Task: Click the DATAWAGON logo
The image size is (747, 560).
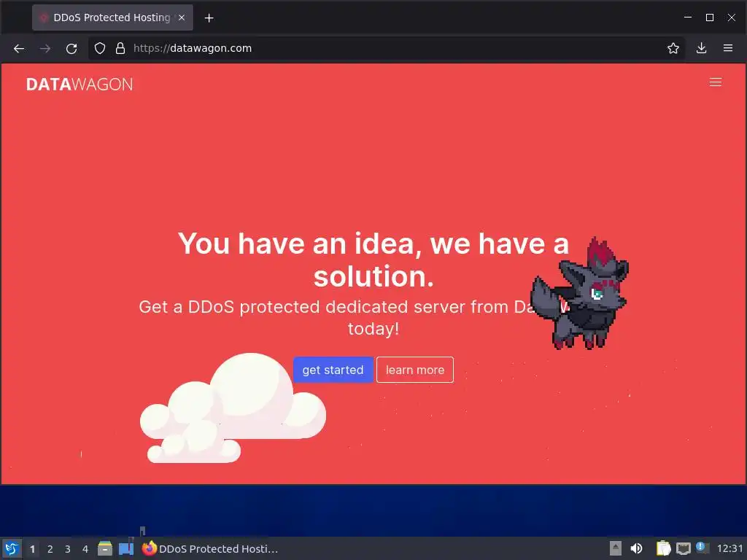Action: click(80, 85)
